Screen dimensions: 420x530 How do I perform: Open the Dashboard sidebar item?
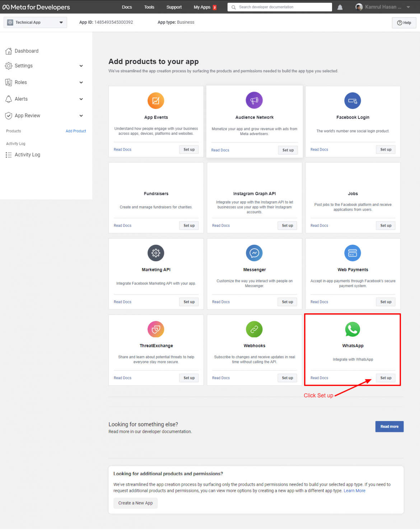(27, 51)
